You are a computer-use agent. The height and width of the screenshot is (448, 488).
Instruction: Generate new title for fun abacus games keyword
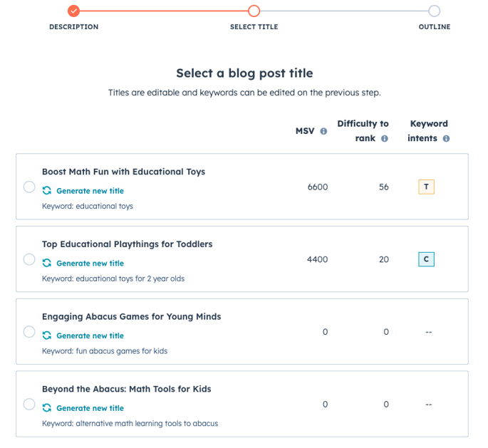point(90,335)
